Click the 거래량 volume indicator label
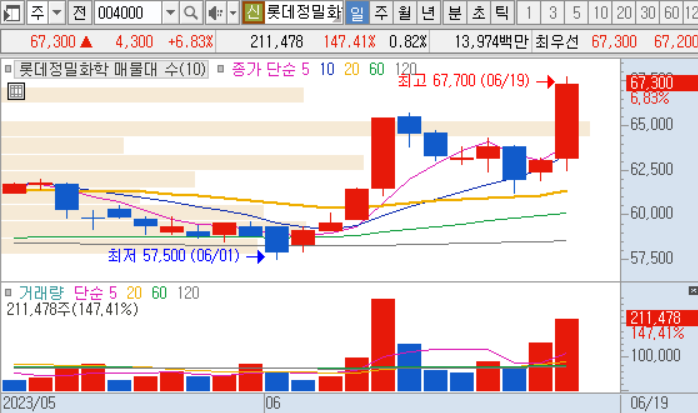 (41, 293)
